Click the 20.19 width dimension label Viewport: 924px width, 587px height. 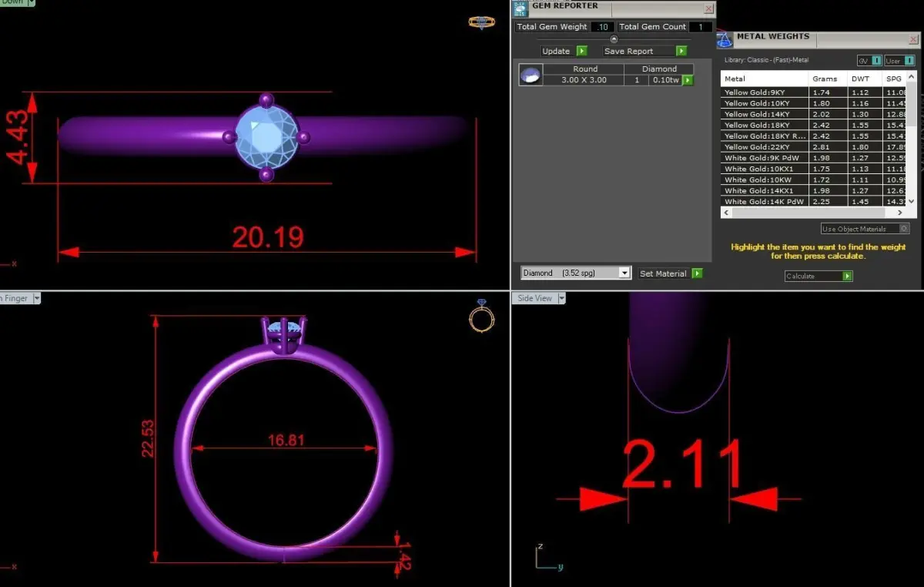pos(267,237)
